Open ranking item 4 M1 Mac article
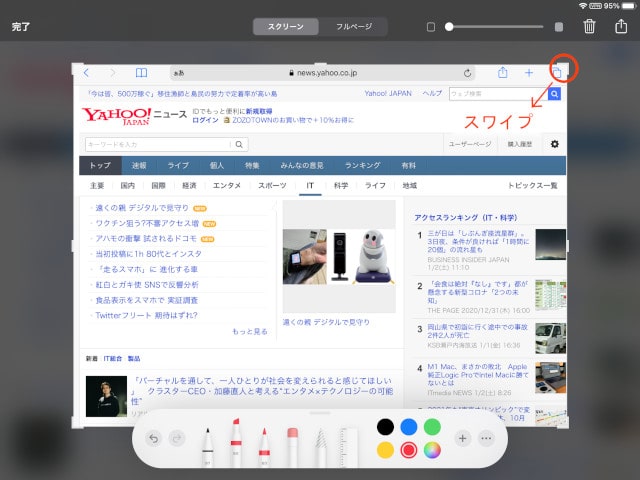The width and height of the screenshot is (640, 480). (478, 375)
